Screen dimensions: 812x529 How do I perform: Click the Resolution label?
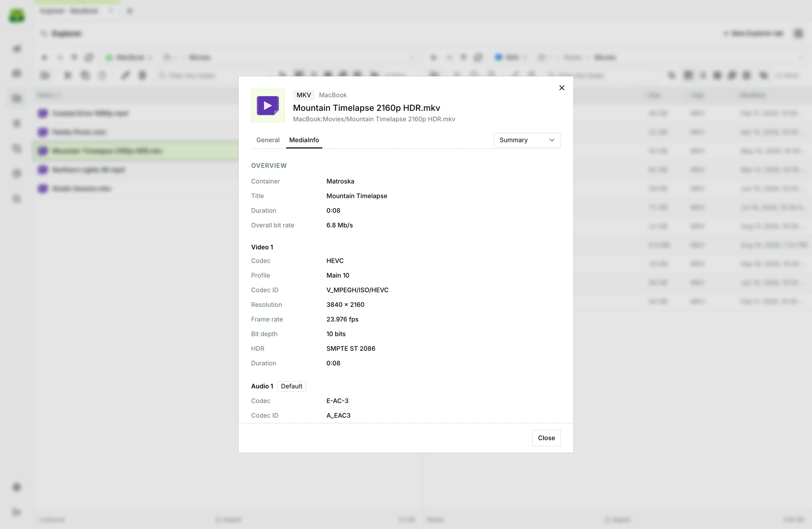267,305
